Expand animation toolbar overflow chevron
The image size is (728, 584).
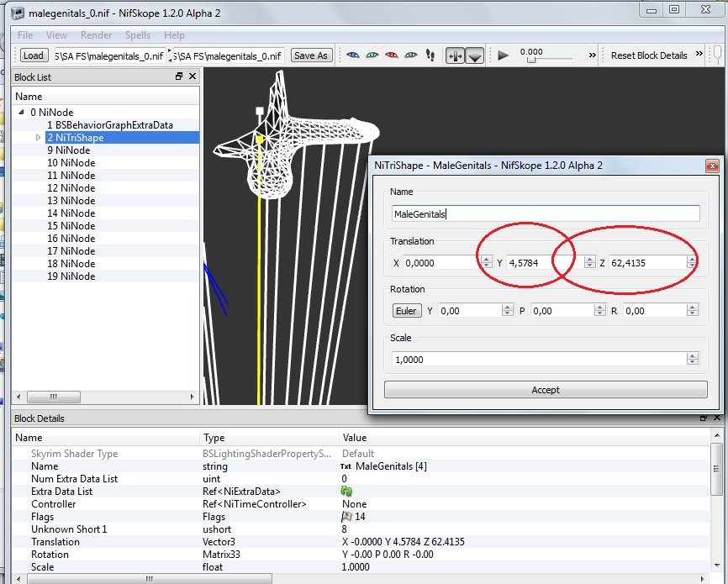[592, 55]
